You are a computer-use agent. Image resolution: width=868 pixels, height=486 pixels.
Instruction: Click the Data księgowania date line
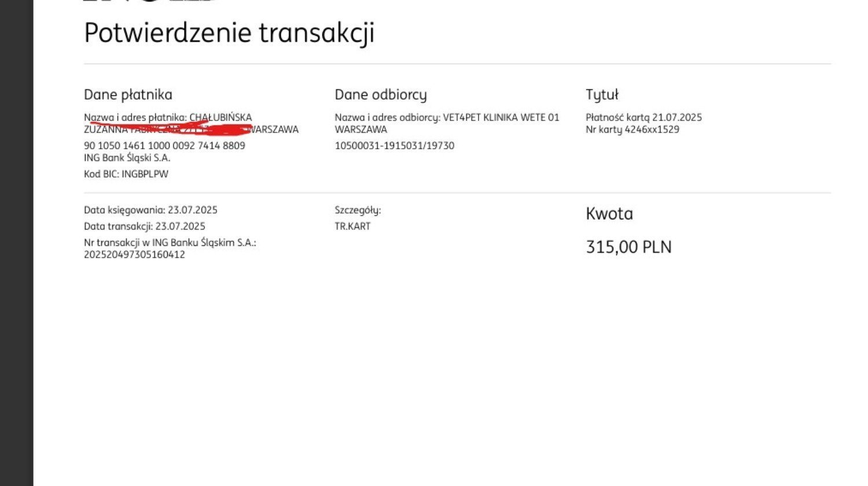(x=150, y=210)
